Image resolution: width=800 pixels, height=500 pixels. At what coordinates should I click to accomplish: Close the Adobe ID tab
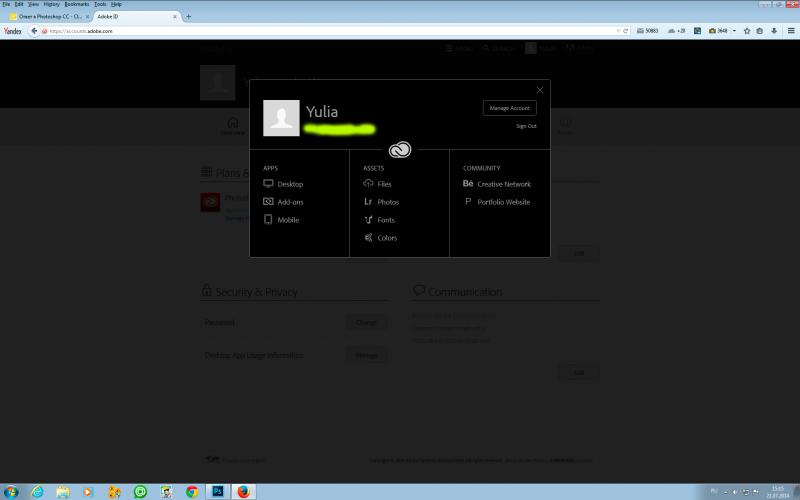[x=175, y=17]
